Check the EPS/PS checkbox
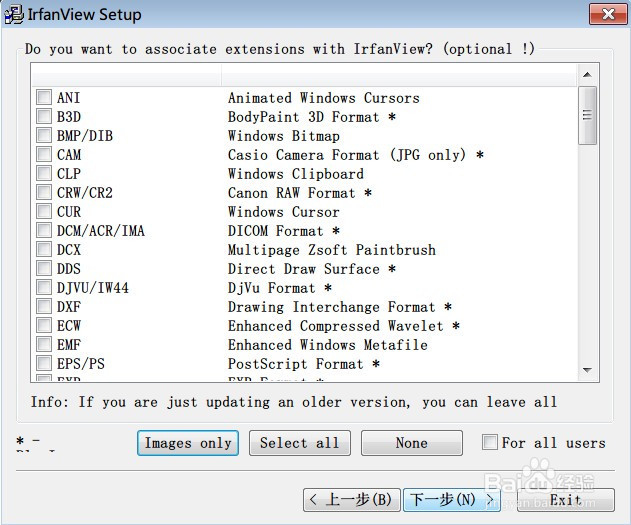The height and width of the screenshot is (525, 631). pos(44,363)
